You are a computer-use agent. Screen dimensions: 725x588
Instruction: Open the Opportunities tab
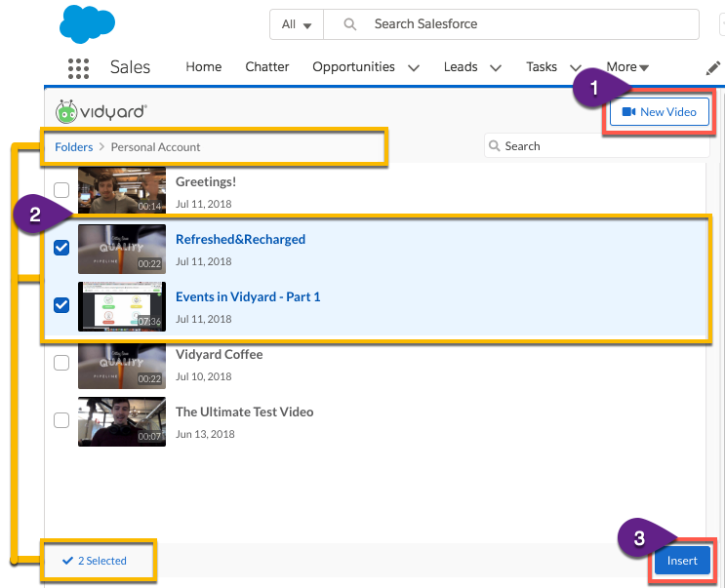pos(353,67)
